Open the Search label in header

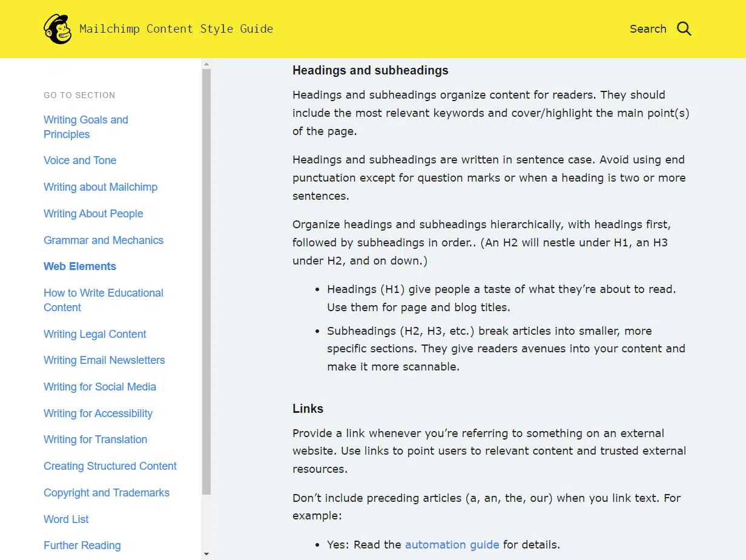647,28
